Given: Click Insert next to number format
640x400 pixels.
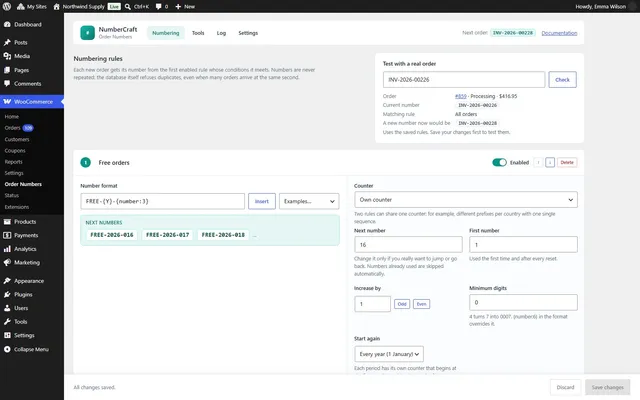Looking at the screenshot, I should pos(262,201).
